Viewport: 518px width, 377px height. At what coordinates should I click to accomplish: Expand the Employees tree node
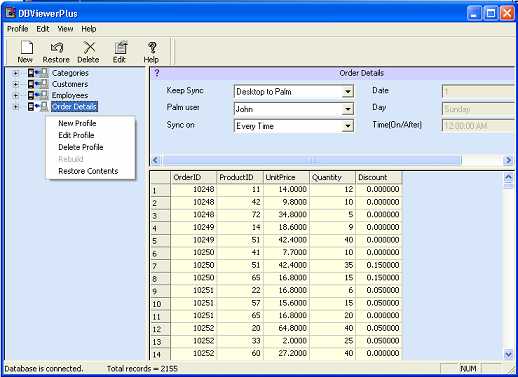pyautogui.click(x=15, y=96)
